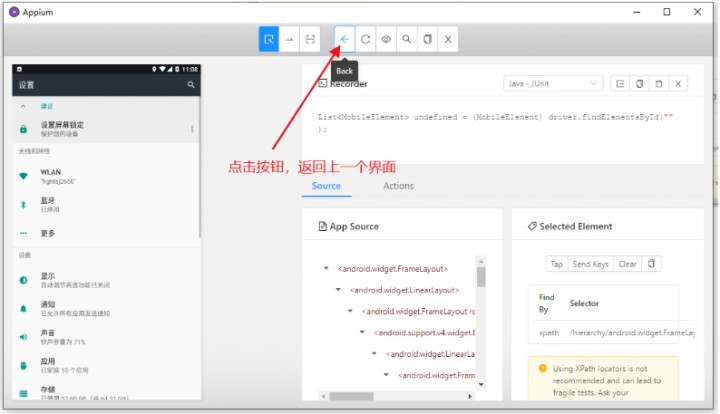This screenshot has height=414, width=720.
Task: Copy XML source with the clipboard icon
Action: point(428,39)
